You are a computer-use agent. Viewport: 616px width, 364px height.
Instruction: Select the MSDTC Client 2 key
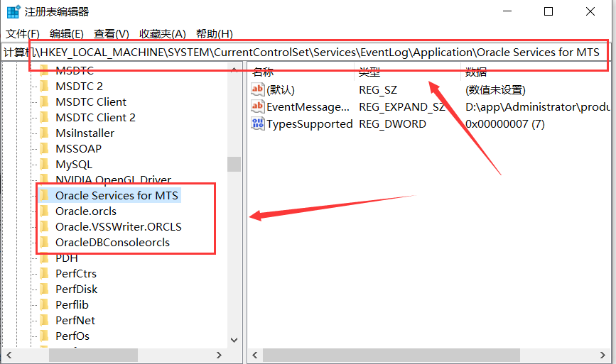(x=95, y=117)
